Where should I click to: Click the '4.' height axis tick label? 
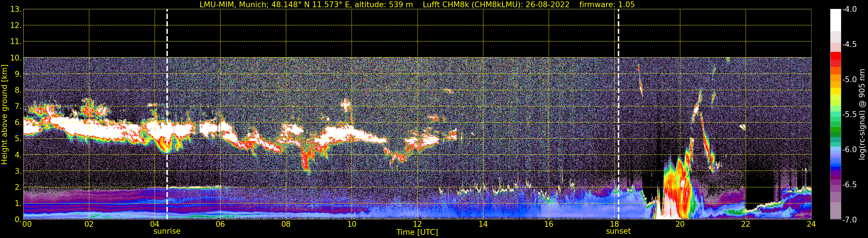pos(18,155)
